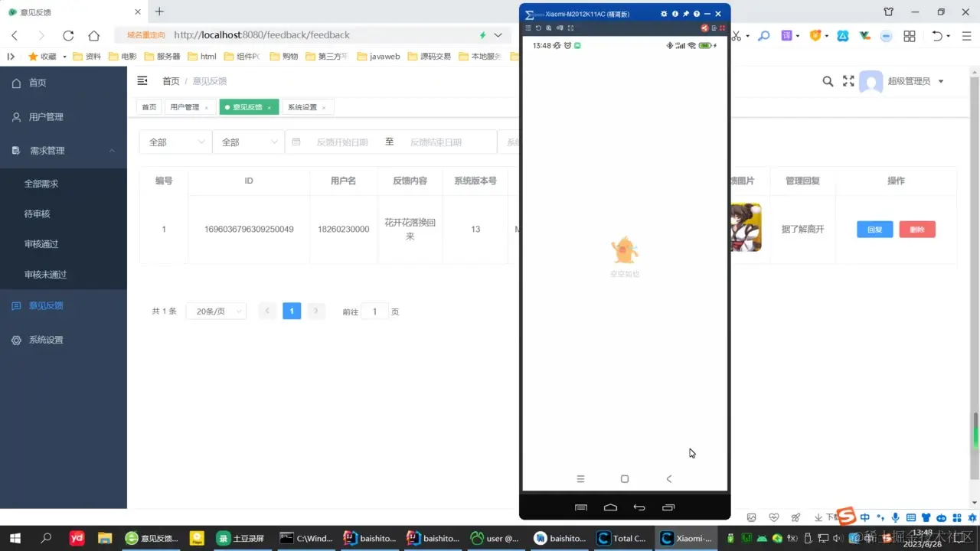Click page number 1 in pagination
This screenshot has height=551, width=980.
[x=292, y=311]
